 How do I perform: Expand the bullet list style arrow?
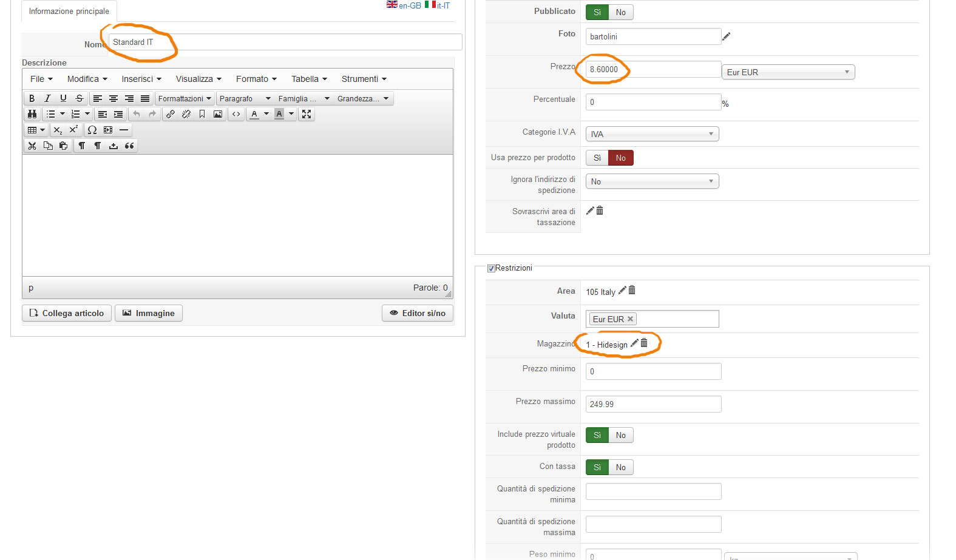63,114
